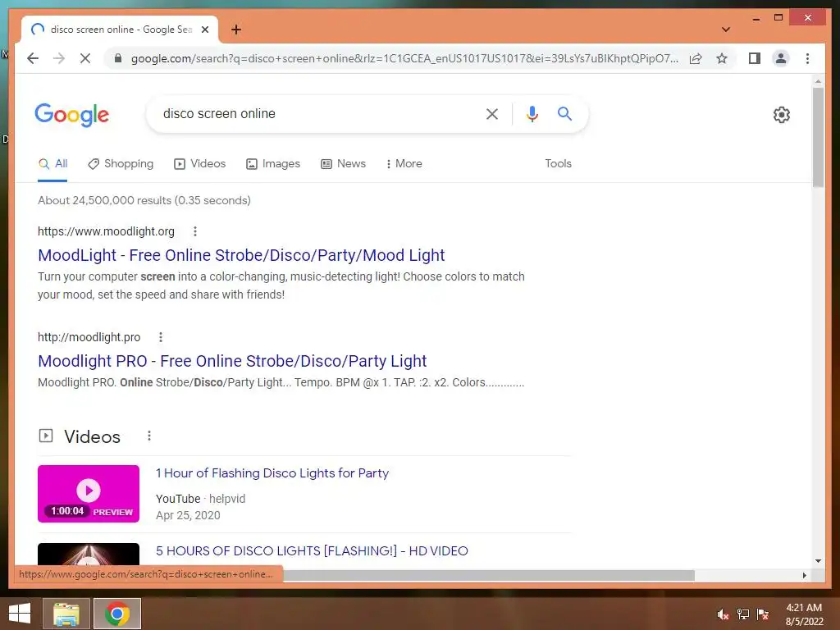Select the All results tab

pos(52,164)
